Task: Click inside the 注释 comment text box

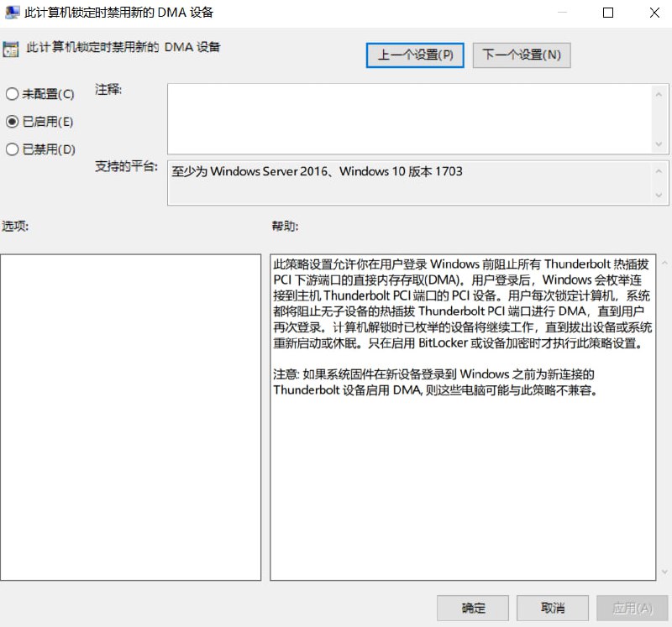Action: click(x=407, y=118)
